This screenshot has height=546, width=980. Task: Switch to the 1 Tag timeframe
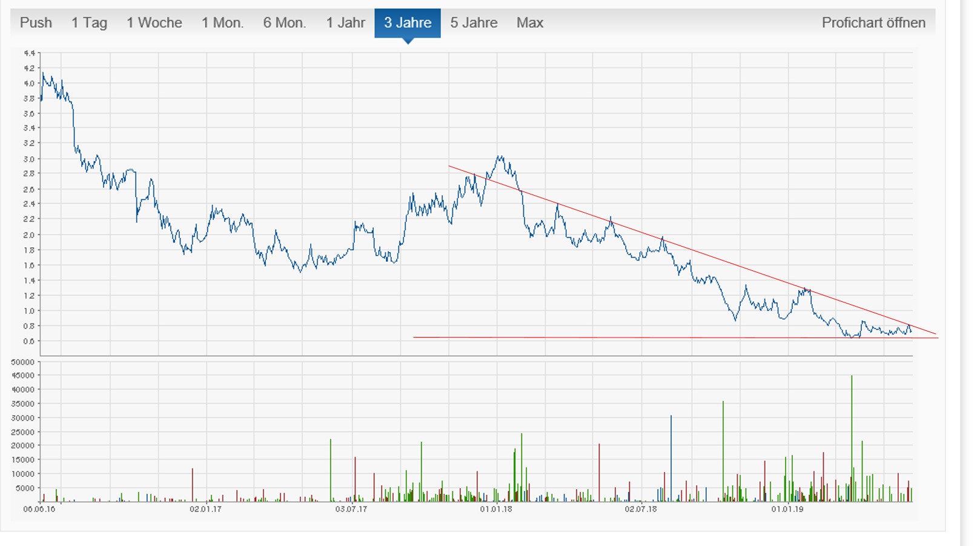coord(89,23)
